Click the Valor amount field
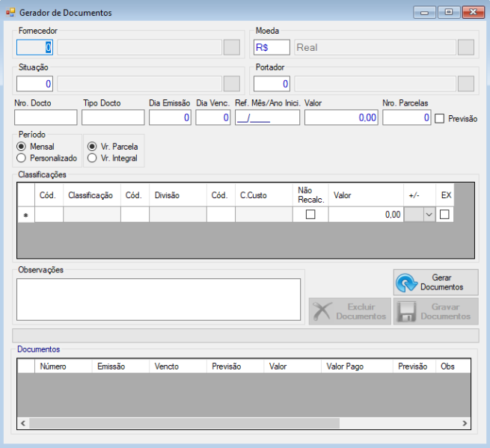This screenshot has height=448, width=490. pyautogui.click(x=341, y=117)
